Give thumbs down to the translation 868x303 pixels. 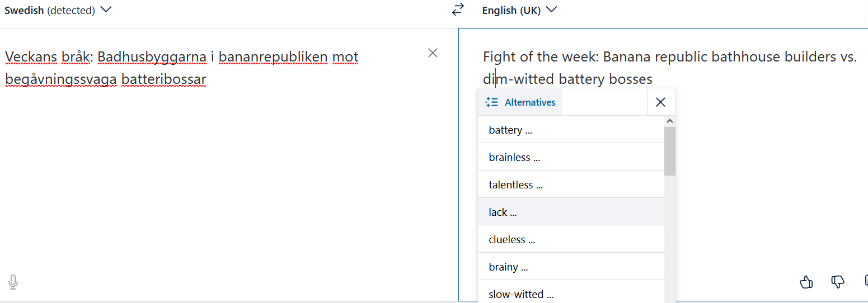[x=837, y=282]
